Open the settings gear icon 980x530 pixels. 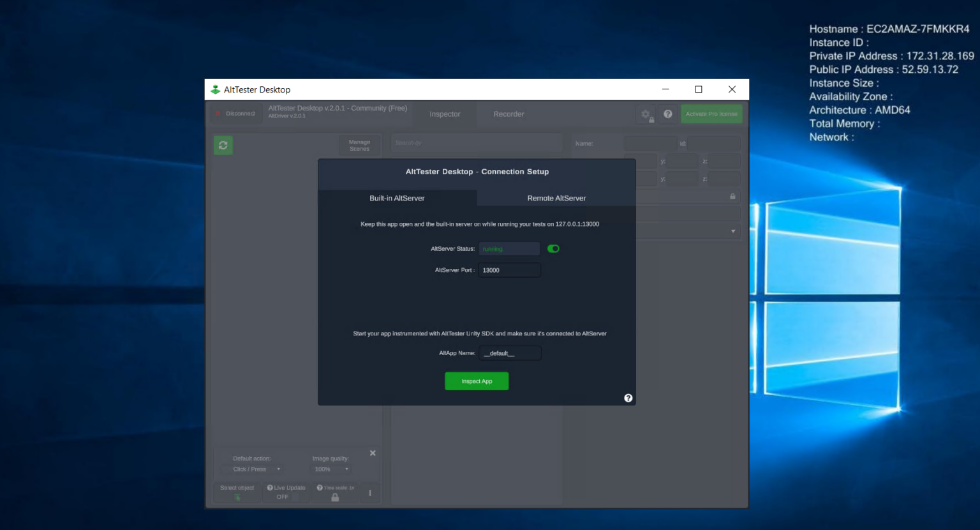pyautogui.click(x=644, y=114)
